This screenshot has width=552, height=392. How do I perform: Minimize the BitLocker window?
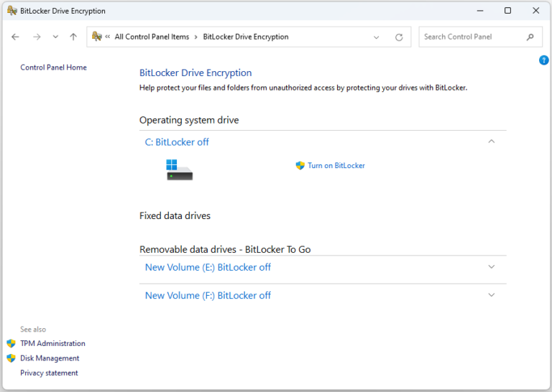[x=480, y=11]
